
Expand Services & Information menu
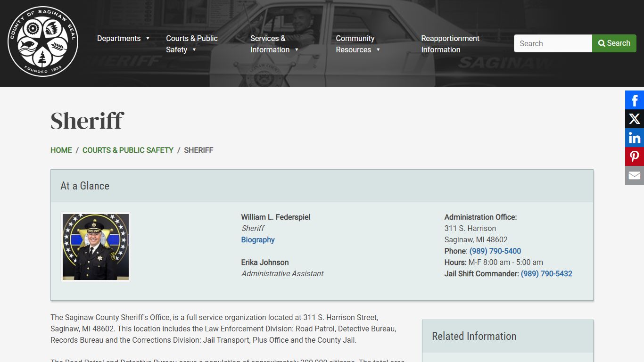tap(274, 44)
